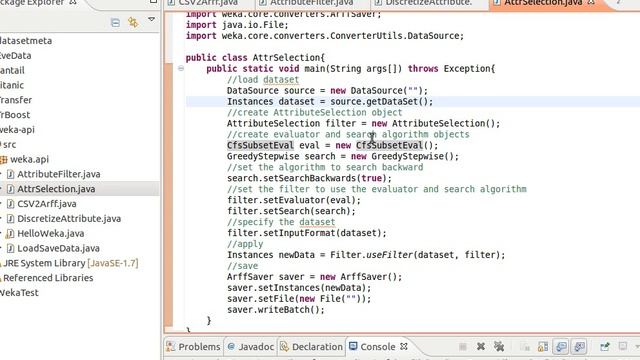Open the DiscretizeAttribute editor tab
This screenshot has width=640, height=360.
429,3
